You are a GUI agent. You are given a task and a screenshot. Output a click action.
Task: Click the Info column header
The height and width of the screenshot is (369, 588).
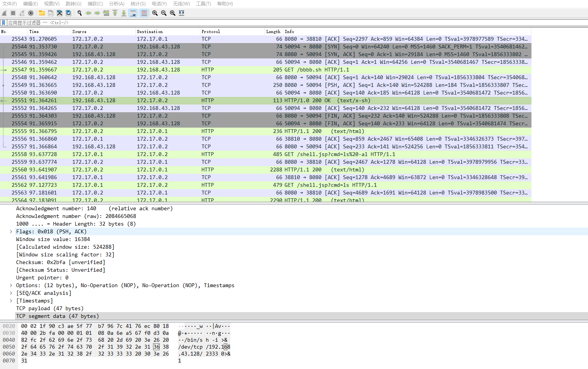407,32
